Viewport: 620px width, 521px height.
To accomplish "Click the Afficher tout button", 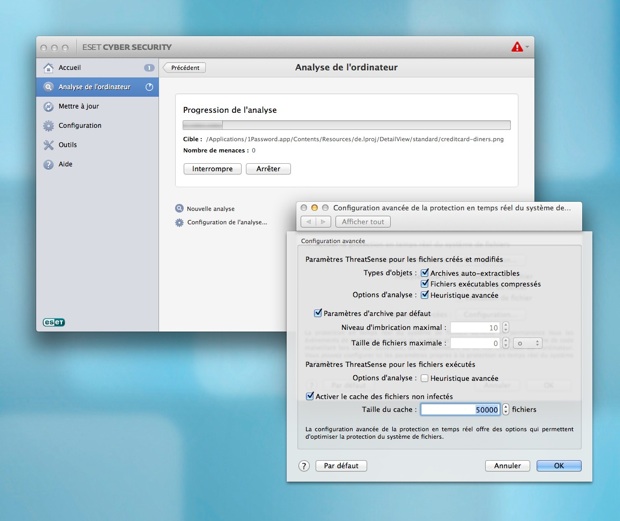I will click(x=363, y=222).
